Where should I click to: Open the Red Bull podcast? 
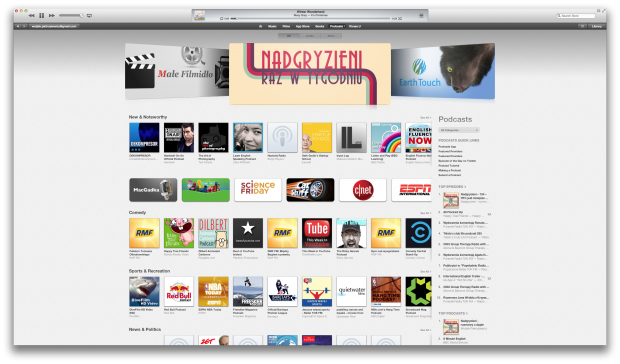(179, 292)
